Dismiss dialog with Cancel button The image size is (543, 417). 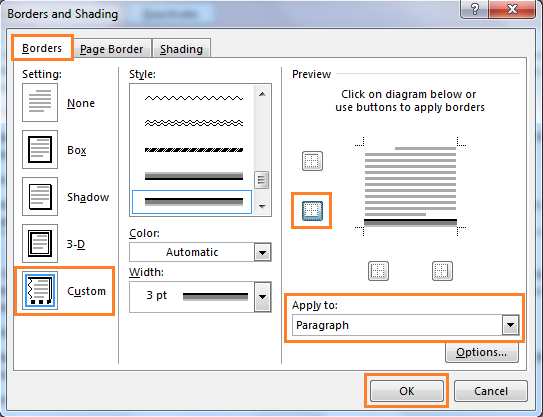pos(491,391)
